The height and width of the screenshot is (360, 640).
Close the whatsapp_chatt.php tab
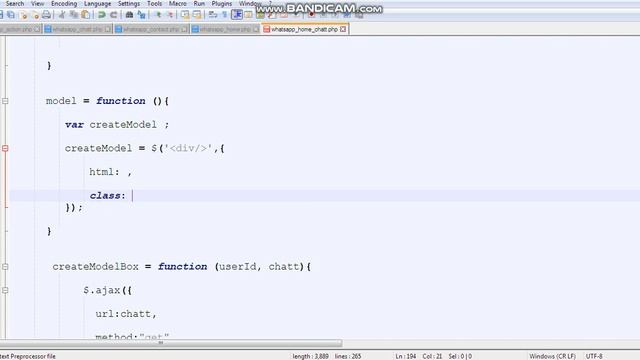[108, 29]
